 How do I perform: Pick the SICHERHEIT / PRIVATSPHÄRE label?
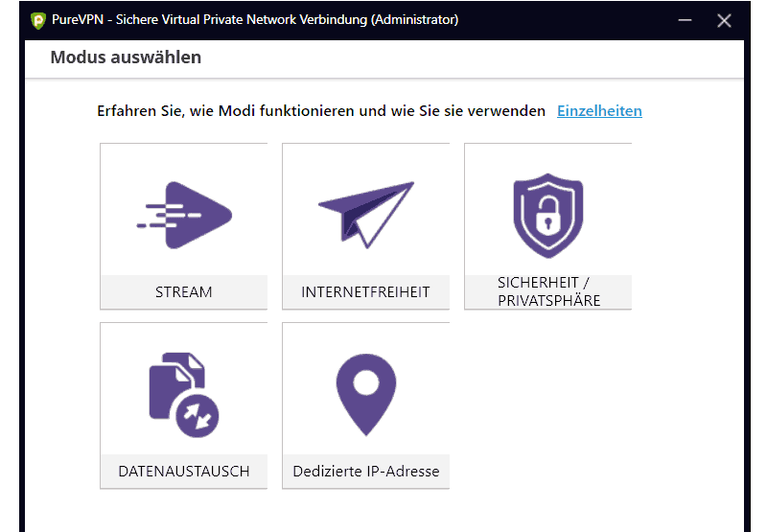coord(548,291)
